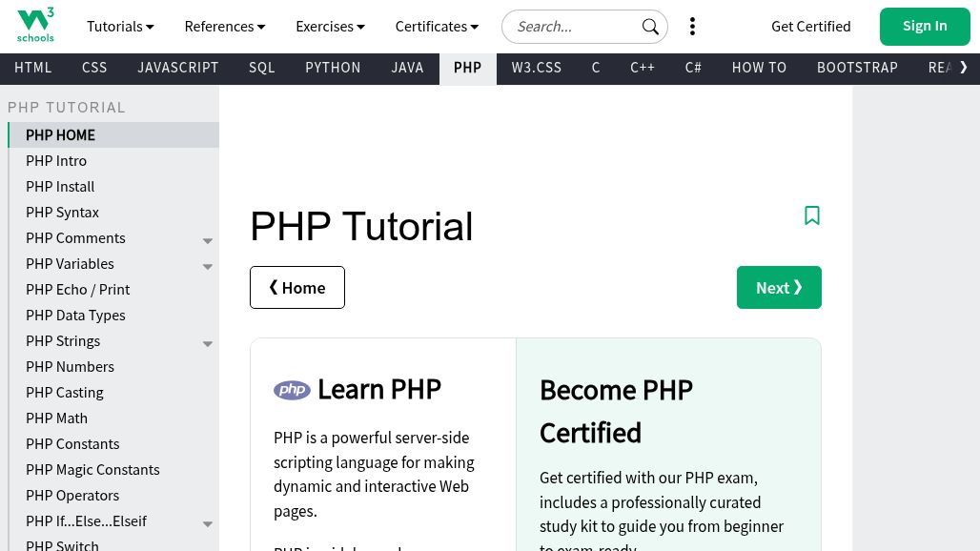Screen dimensions: 980x551
Task: Open PHP Echo / Print in sidebar
Action: pos(113,289)
